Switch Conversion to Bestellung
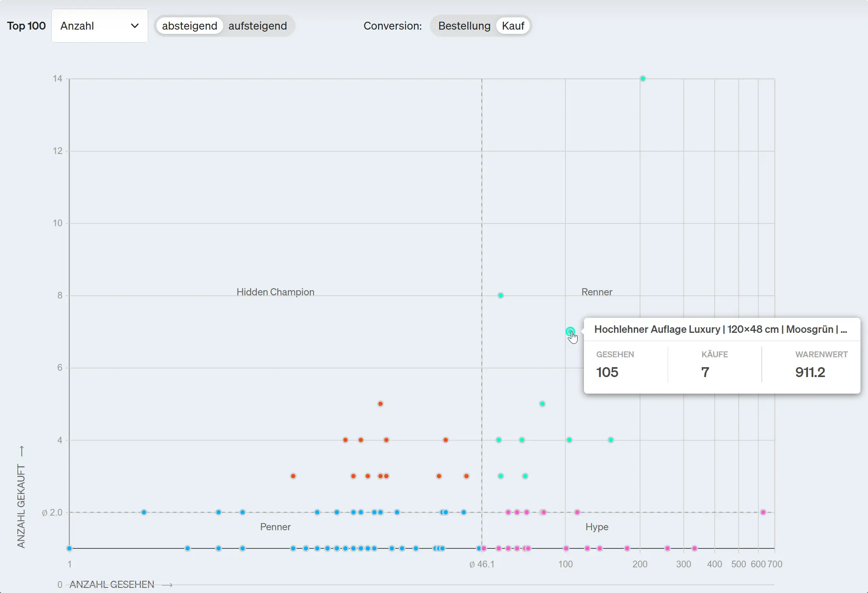 tap(464, 26)
